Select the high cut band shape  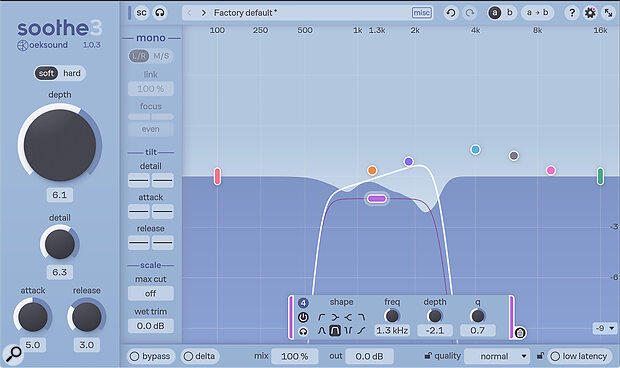click(361, 317)
